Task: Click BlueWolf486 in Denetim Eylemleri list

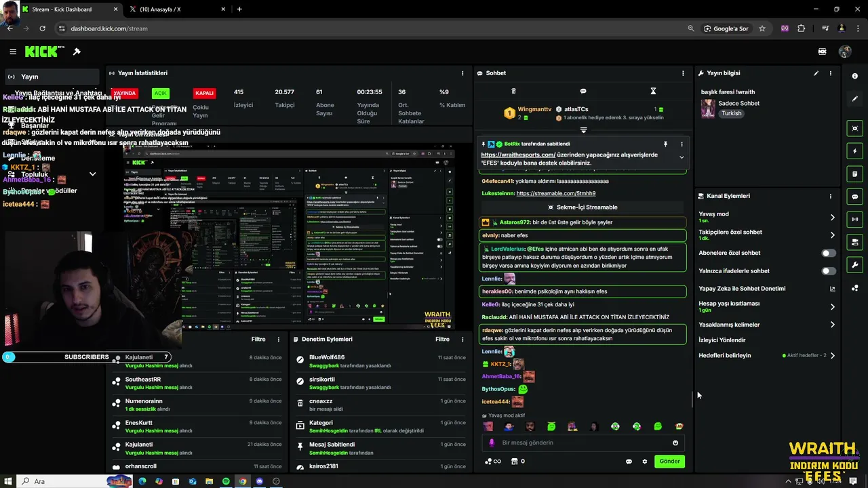Action: coord(327,357)
